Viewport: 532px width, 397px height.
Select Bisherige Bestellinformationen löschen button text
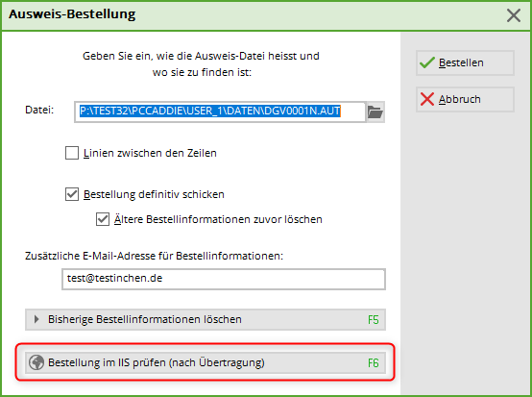coord(145,319)
